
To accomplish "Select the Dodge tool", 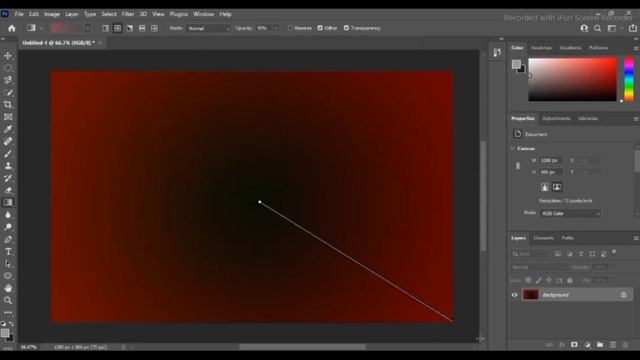I will pos(8,227).
